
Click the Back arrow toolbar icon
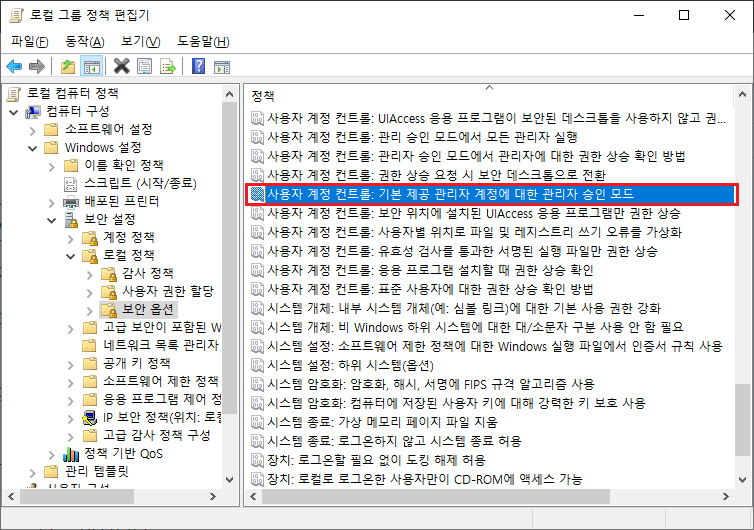click(x=14, y=66)
